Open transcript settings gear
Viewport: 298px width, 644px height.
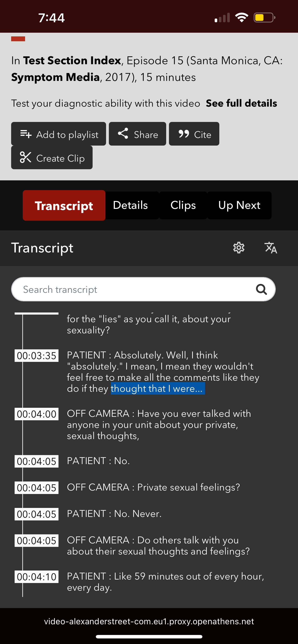coord(239,248)
